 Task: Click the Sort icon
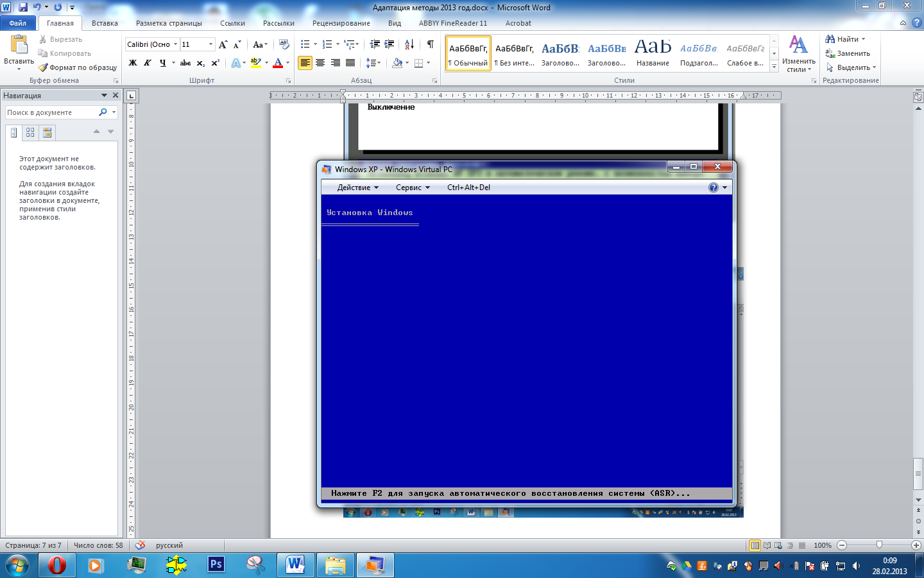coord(409,44)
